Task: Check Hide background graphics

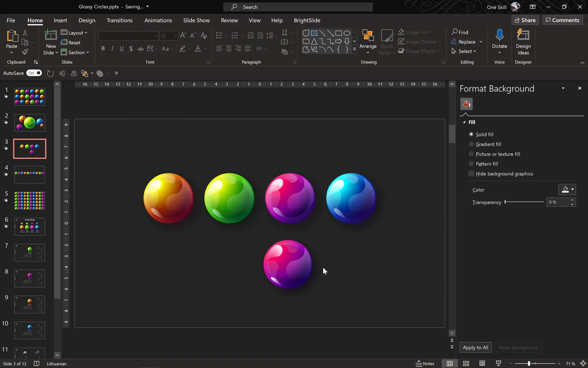Action: point(471,173)
